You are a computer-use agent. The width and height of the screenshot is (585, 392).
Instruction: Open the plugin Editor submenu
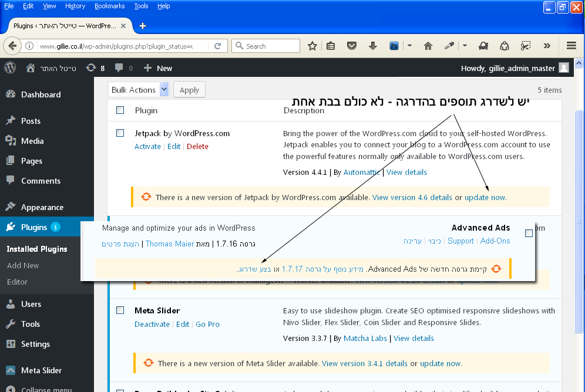(x=17, y=282)
